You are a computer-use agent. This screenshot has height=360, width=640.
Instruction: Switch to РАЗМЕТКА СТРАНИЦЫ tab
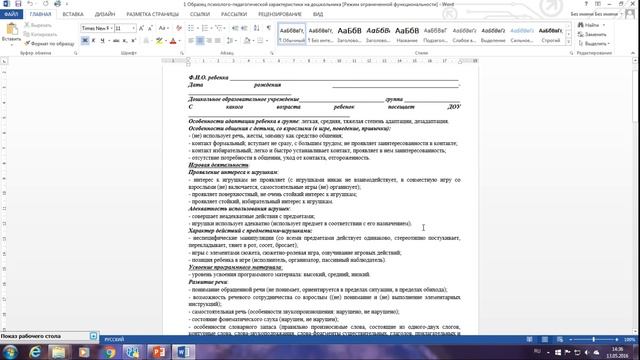coord(153,14)
